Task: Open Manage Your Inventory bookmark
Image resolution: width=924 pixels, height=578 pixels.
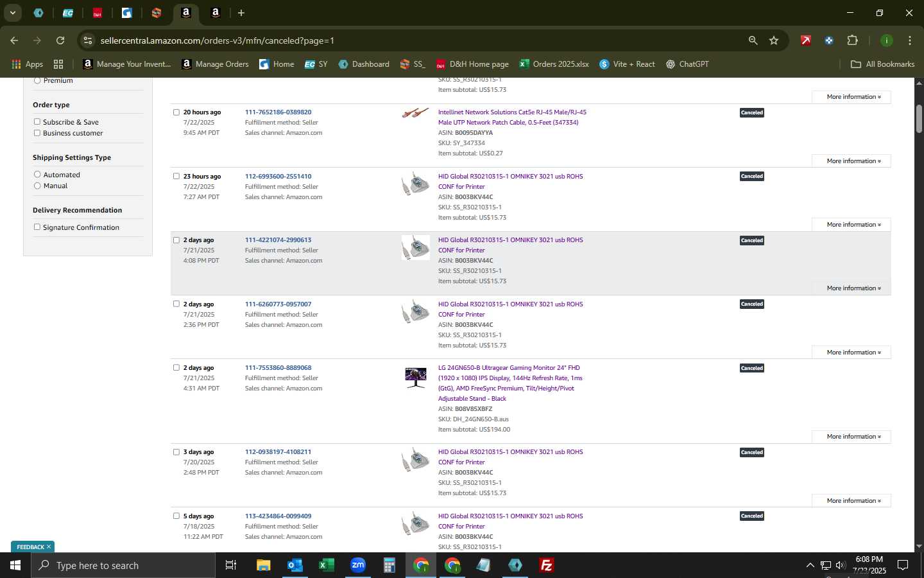Action: [127, 64]
